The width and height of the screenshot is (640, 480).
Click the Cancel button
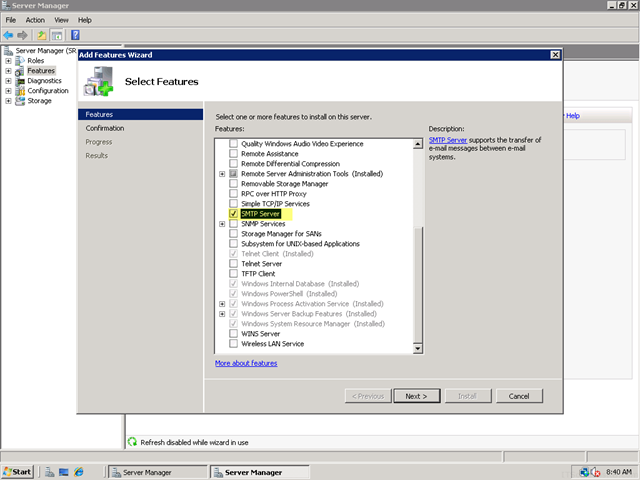[x=519, y=396]
